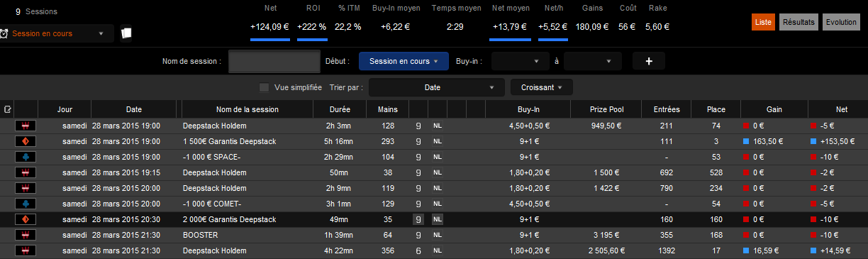This screenshot has height=259, width=868.
Task: Click the blue net swatch beside +14,59 €
Action: coord(813,250)
